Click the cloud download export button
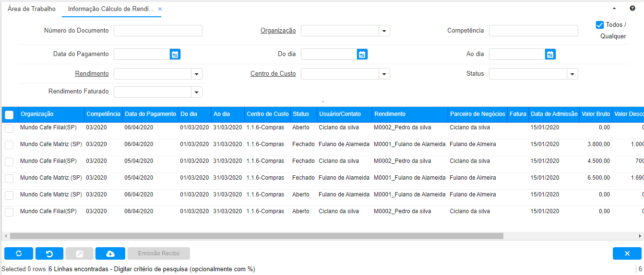Viewport: 644px width, 275px height. tap(110, 253)
